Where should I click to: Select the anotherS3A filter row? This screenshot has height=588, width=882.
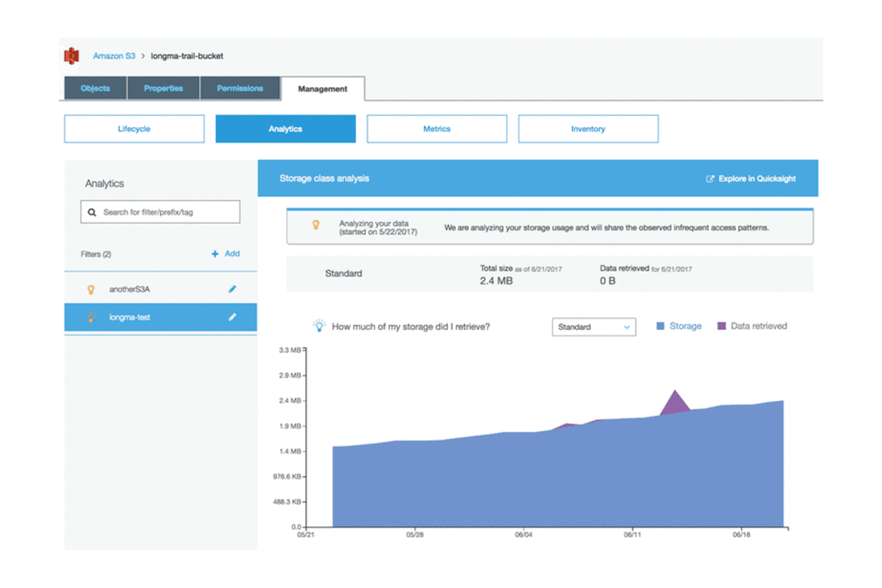coord(160,289)
